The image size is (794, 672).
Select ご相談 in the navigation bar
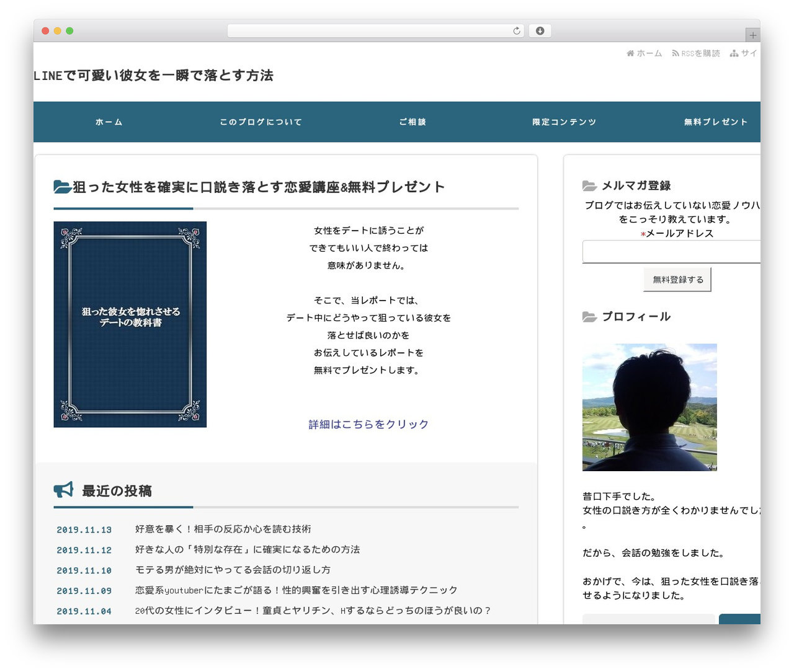[413, 122]
